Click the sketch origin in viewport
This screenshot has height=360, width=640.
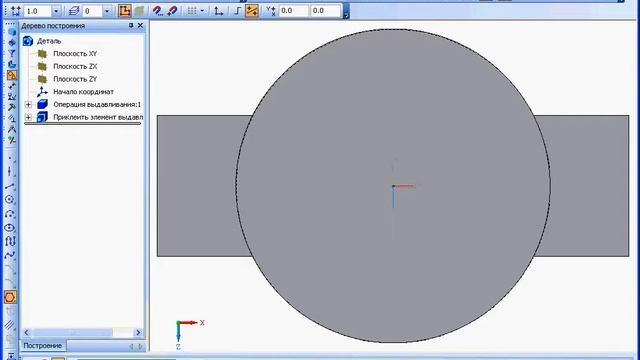393,186
